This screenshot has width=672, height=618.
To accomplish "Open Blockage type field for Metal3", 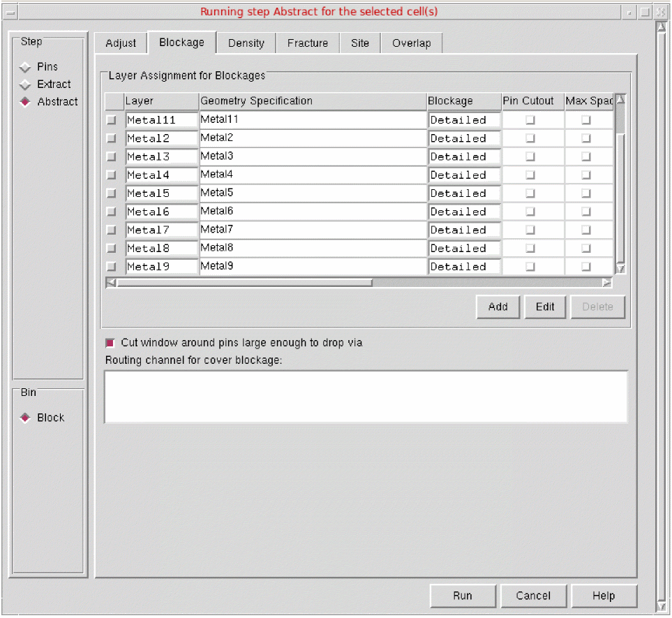I will point(464,156).
